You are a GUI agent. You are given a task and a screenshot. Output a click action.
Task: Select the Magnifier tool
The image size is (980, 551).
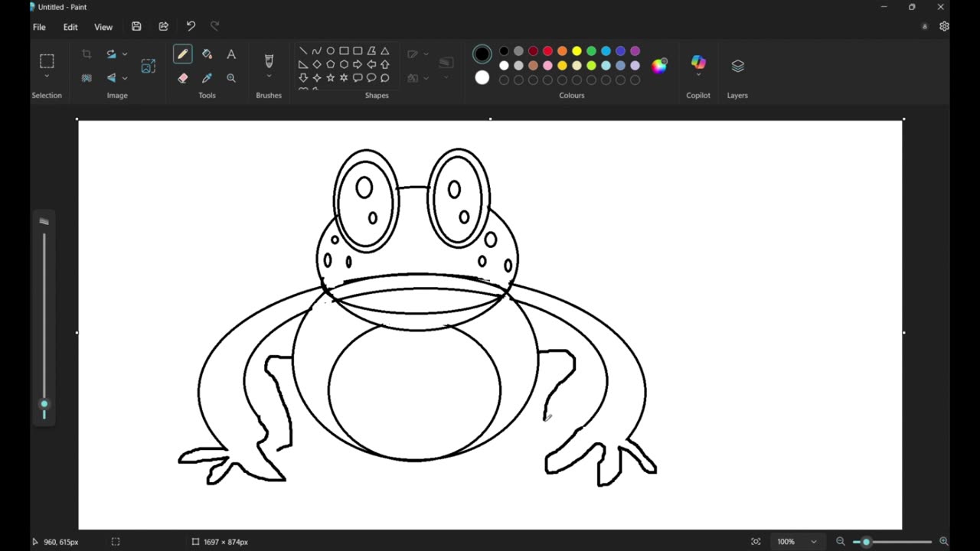pos(231,78)
